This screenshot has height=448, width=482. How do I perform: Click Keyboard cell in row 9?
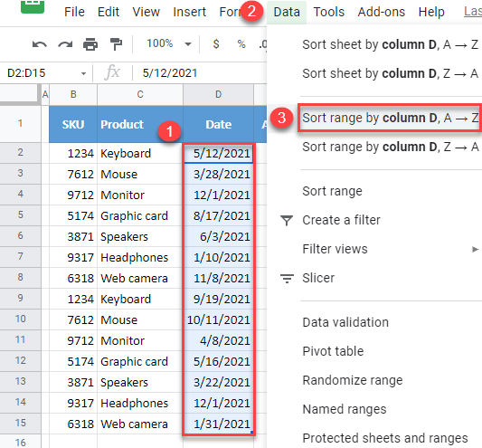[x=140, y=299]
